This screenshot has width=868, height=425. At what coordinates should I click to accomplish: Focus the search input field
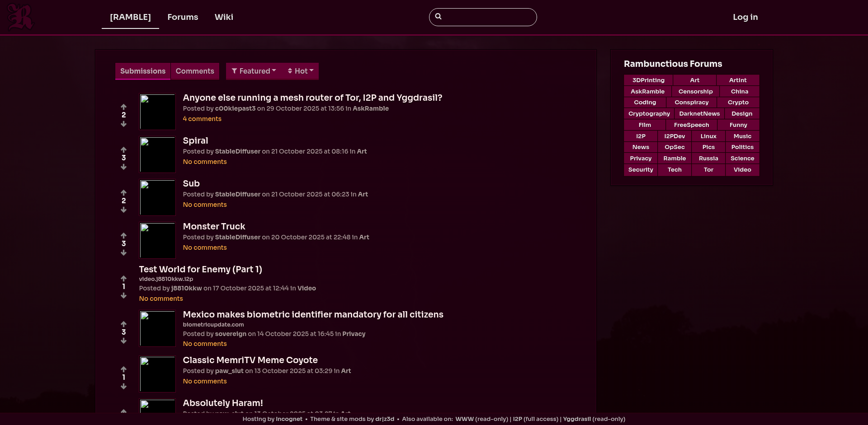coord(488,17)
